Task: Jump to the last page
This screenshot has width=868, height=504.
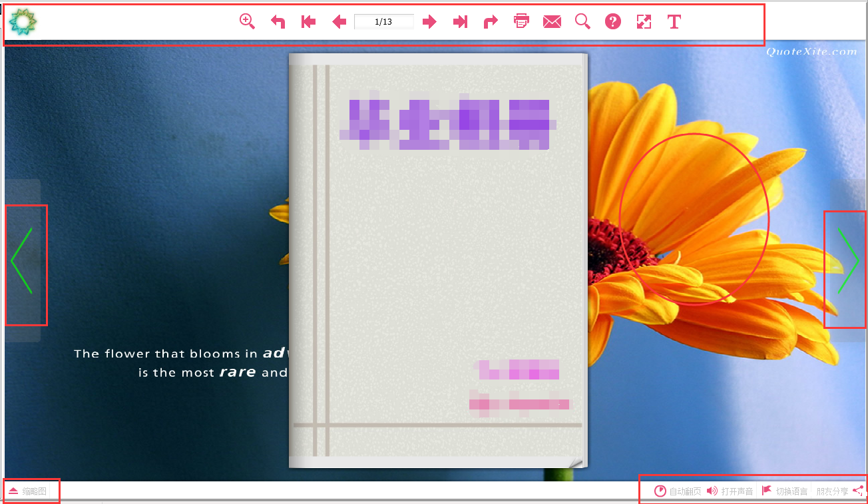Action: pyautogui.click(x=460, y=22)
